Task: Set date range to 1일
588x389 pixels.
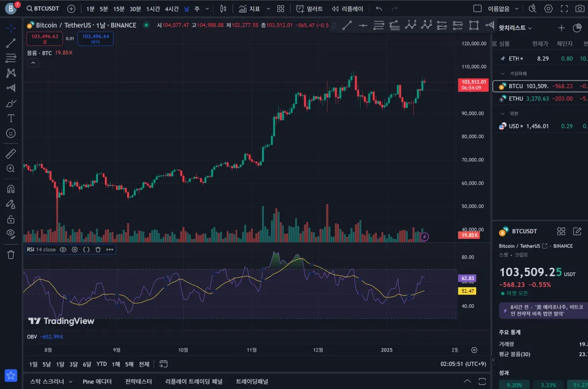Action: point(33,364)
